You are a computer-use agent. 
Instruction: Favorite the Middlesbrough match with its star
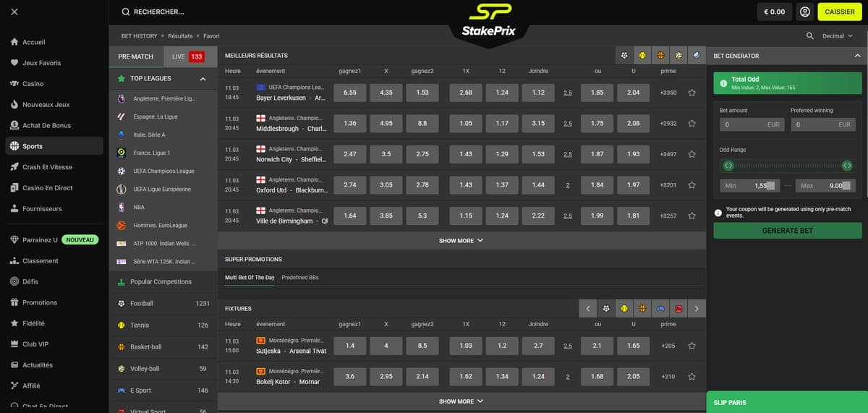tap(692, 123)
